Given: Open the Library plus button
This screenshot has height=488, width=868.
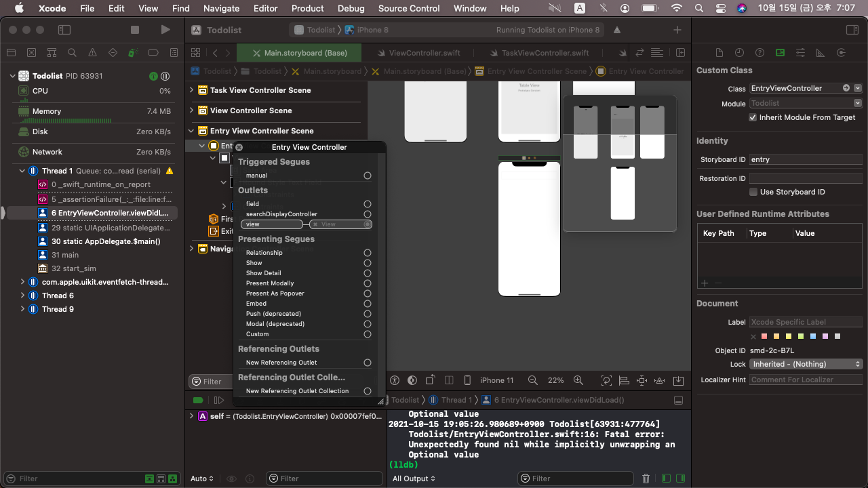Looking at the screenshot, I should pos(677,30).
